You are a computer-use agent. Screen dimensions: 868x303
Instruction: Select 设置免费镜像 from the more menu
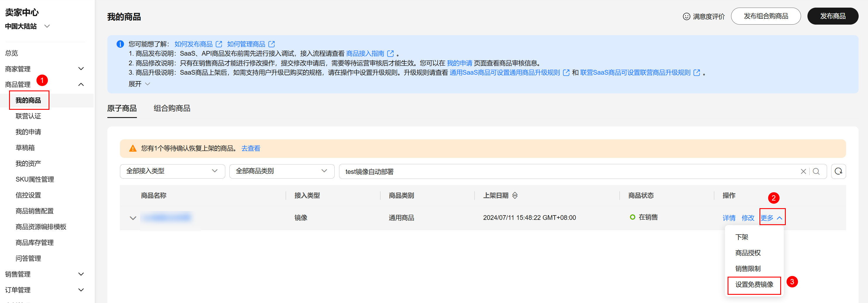(754, 285)
